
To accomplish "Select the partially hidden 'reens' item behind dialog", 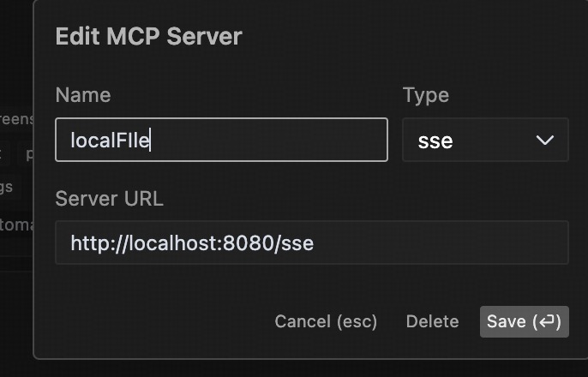I will 16,119.
